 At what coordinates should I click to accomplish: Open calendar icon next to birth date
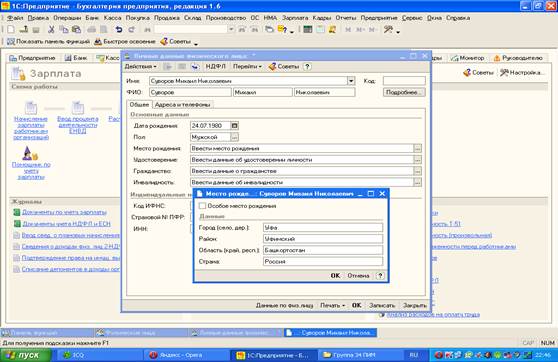pyautogui.click(x=234, y=126)
